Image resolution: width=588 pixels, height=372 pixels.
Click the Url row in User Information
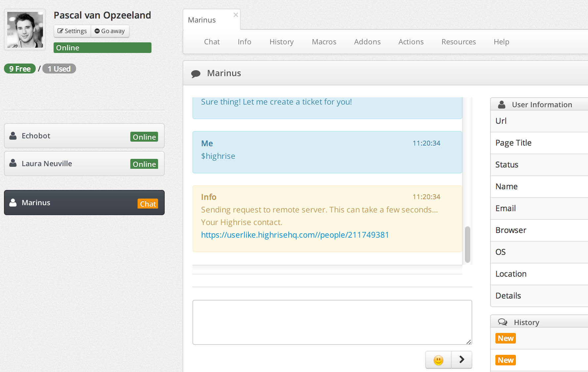coord(539,121)
